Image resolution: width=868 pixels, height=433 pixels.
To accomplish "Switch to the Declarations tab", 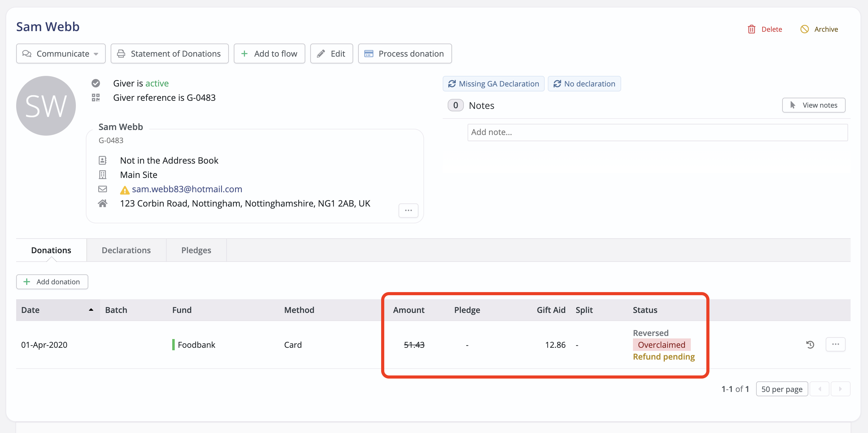I will (x=126, y=250).
